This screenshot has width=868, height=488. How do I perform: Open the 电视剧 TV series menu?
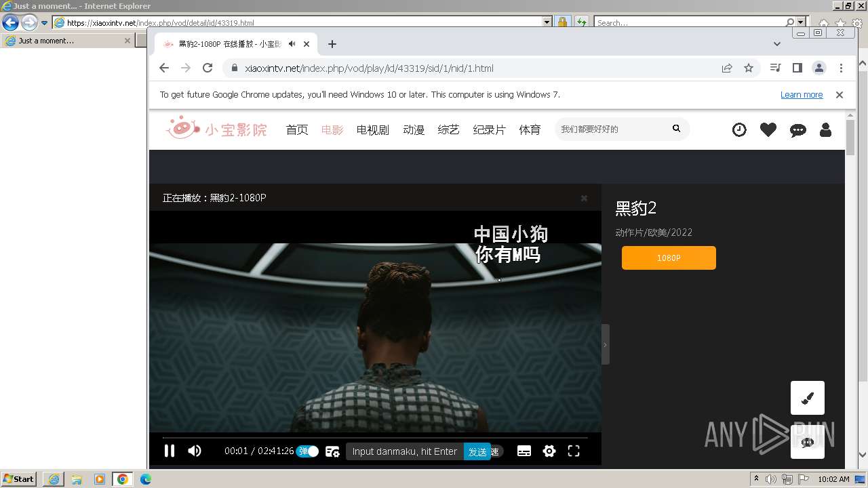(373, 129)
